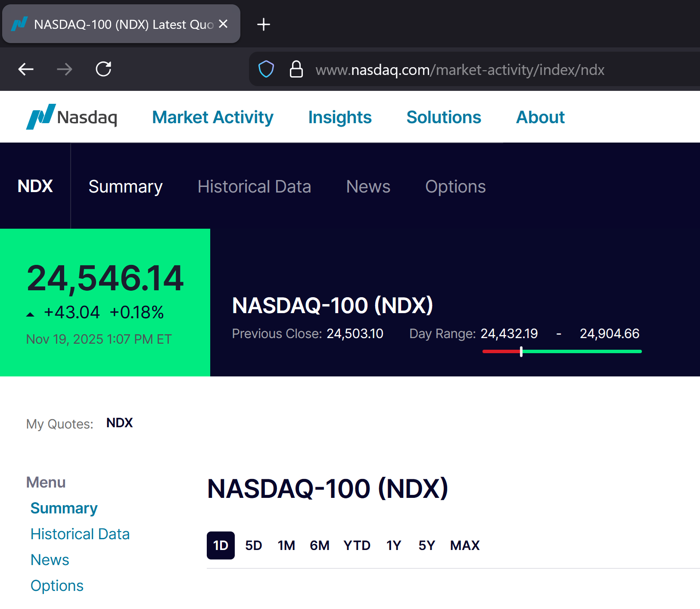Click the browser back arrow
The height and width of the screenshot is (609, 700).
coord(26,69)
